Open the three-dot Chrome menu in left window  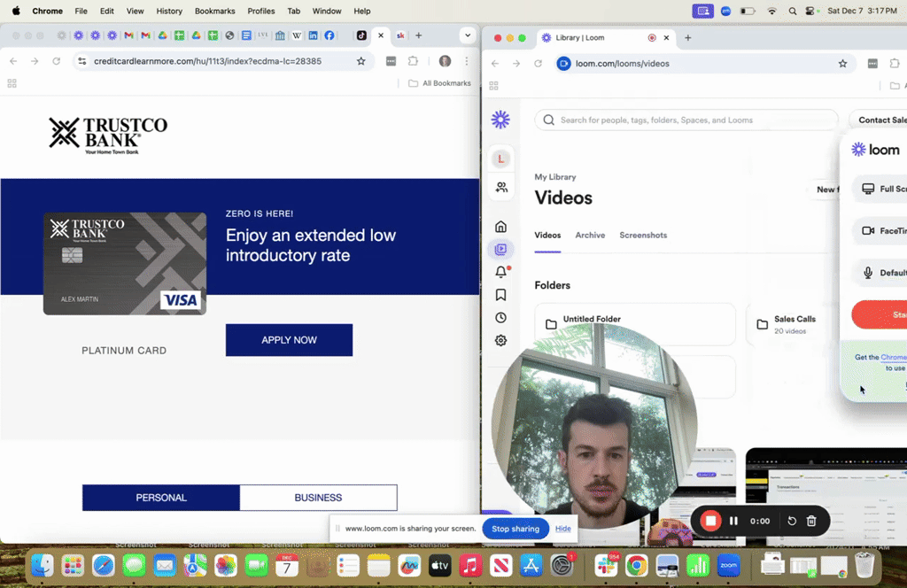pyautogui.click(x=466, y=61)
